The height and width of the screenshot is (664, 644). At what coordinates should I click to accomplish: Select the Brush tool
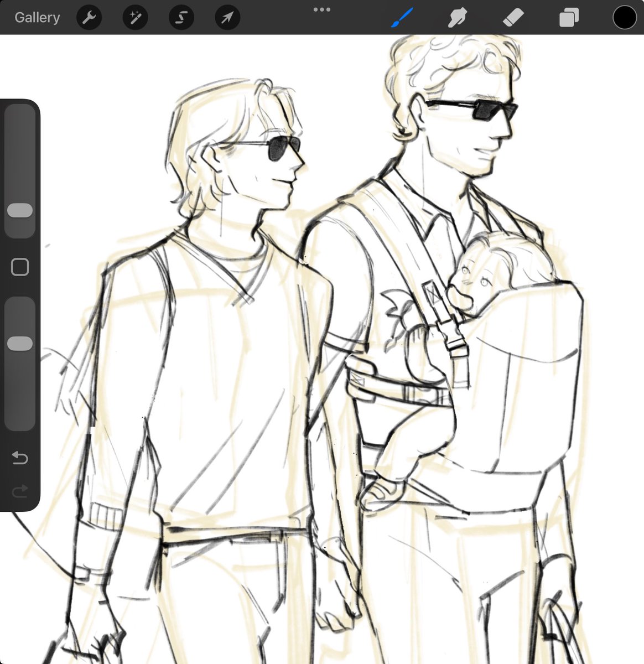[x=402, y=18]
